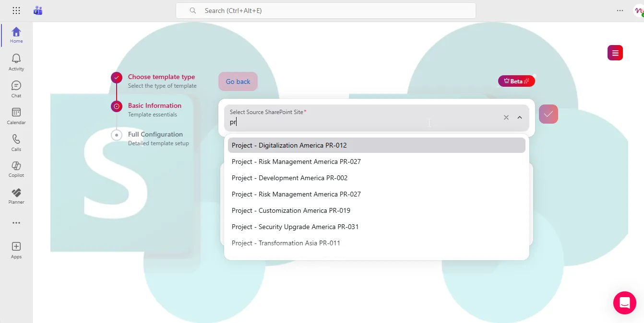
Task: Click 'Template essentials' subtitle text
Action: 153,115
